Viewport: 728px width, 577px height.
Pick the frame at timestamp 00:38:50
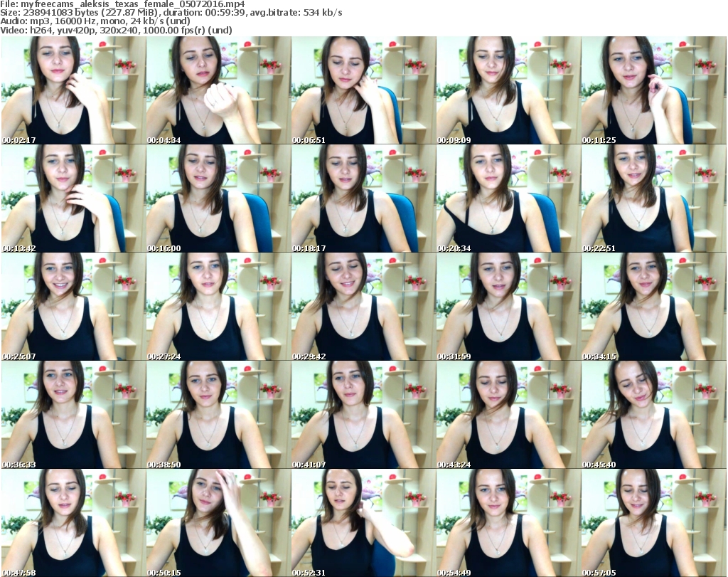click(x=219, y=415)
